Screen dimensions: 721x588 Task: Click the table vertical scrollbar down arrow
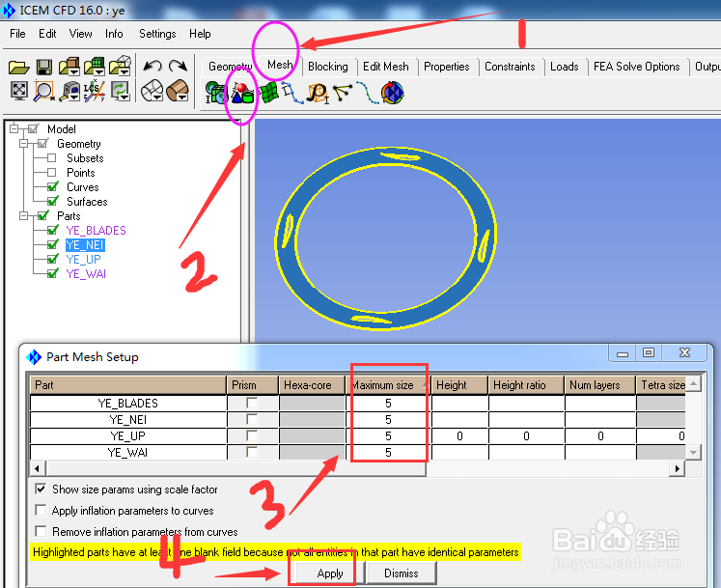pyautogui.click(x=693, y=452)
